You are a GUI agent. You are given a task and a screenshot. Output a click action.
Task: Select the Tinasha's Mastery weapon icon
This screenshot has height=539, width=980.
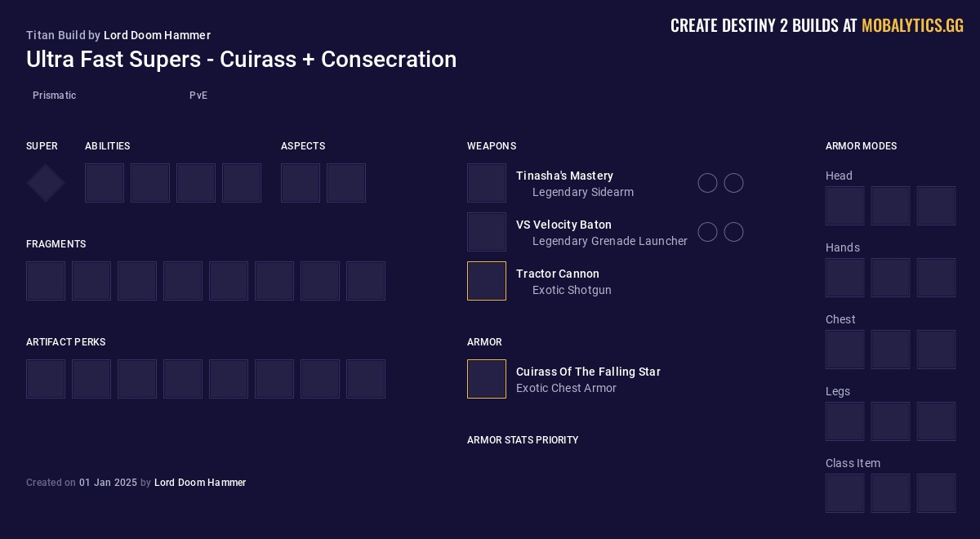[487, 183]
